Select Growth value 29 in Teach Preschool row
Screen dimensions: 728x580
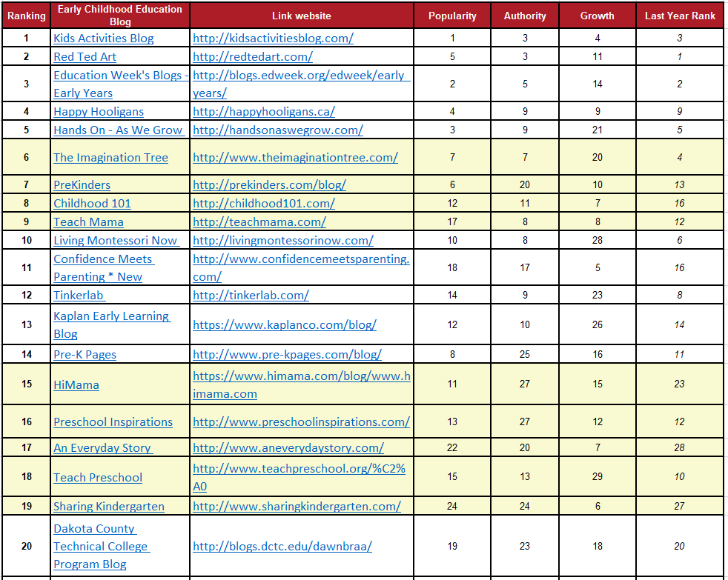tap(597, 476)
